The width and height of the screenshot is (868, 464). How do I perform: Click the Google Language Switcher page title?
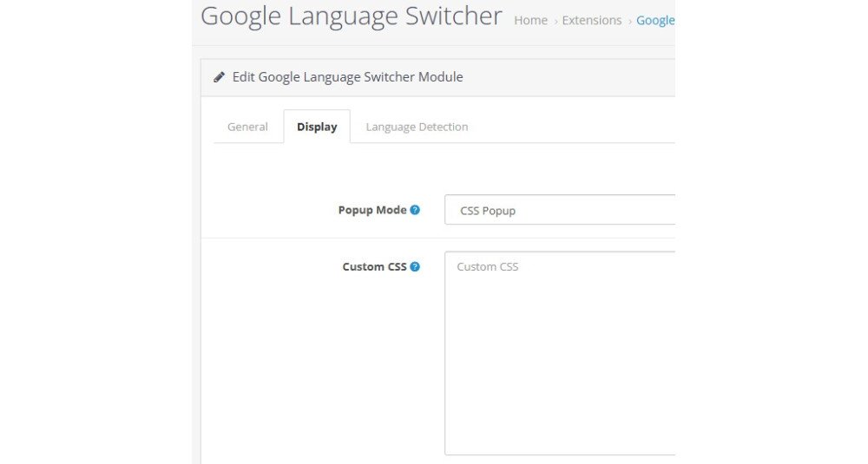coord(351,16)
